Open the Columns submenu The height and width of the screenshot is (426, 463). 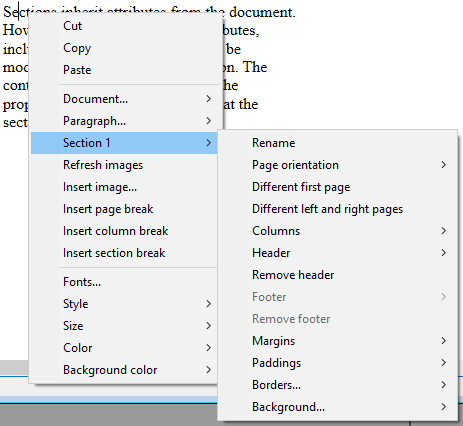coord(337,231)
